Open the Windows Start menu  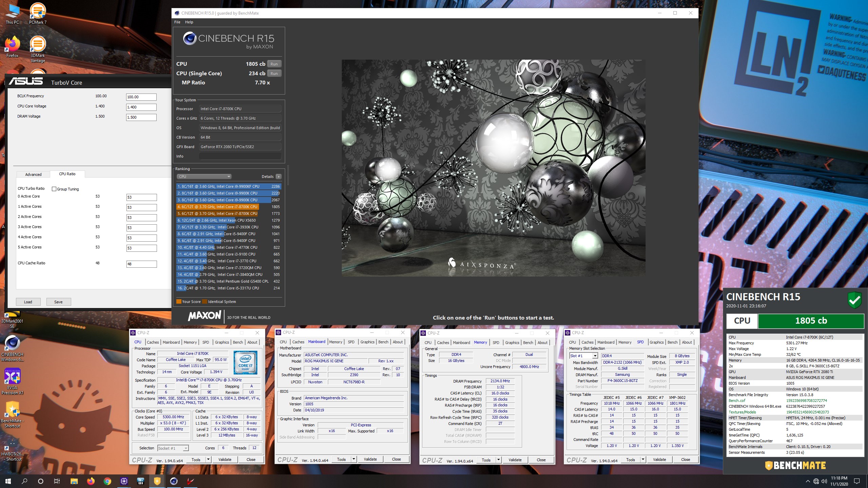[8, 481]
